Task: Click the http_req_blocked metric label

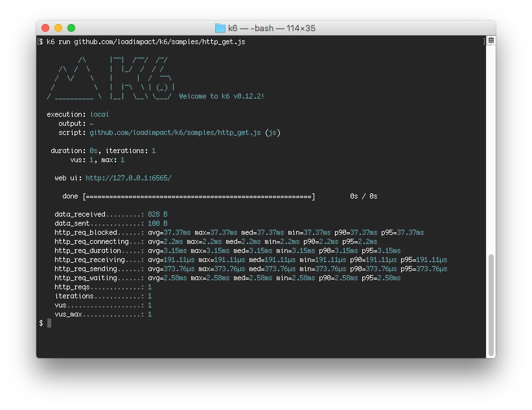Action: click(x=86, y=233)
